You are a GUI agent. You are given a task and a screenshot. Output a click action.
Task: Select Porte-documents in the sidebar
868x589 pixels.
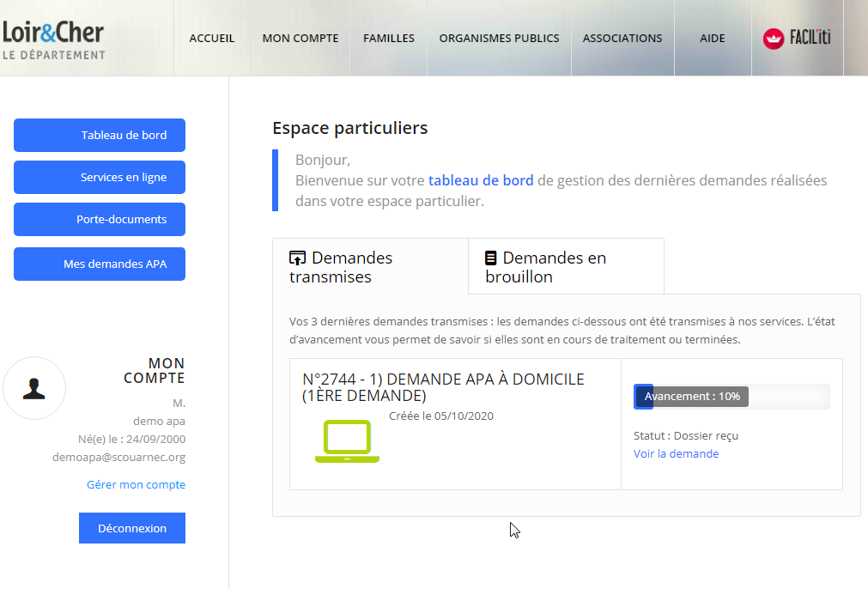click(x=99, y=219)
